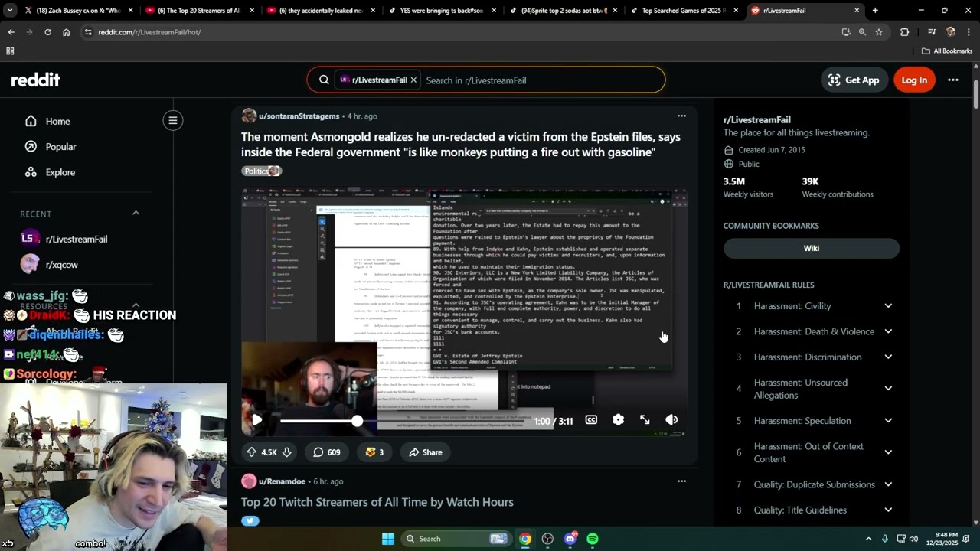This screenshot has height=551, width=980.
Task: Downvote the Asmongold post
Action: [286, 452]
